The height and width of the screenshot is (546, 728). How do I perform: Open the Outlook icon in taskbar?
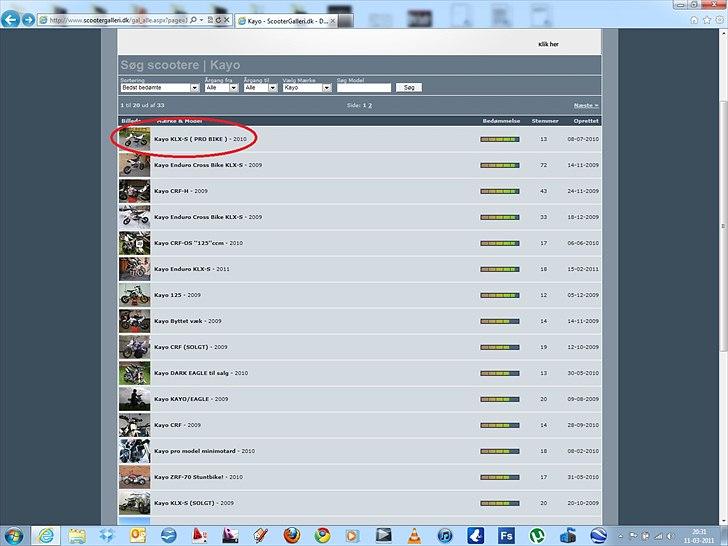(x=138, y=535)
